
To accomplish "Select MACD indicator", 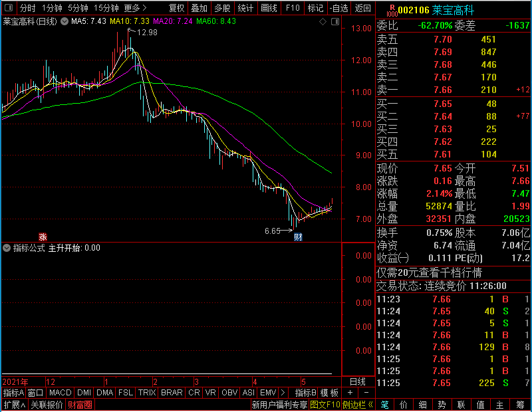I will (60, 393).
